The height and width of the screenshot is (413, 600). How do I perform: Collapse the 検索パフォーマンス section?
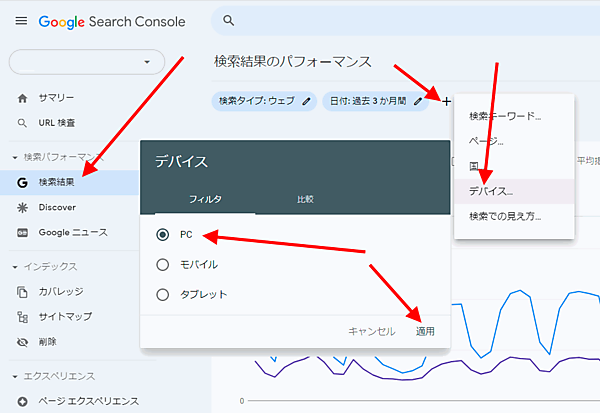(x=14, y=158)
